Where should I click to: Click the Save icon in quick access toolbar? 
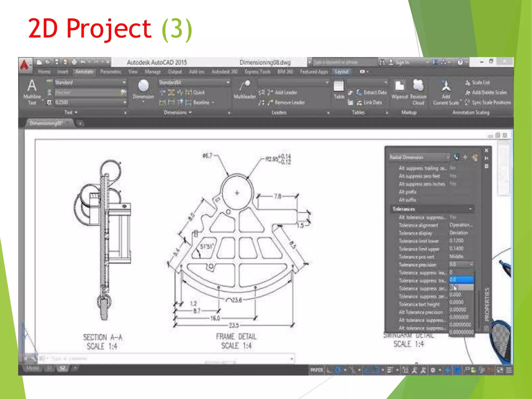point(57,62)
